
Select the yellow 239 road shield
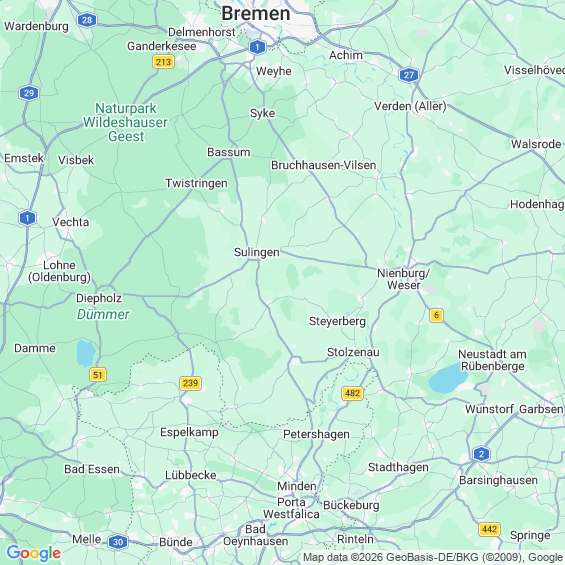[190, 383]
